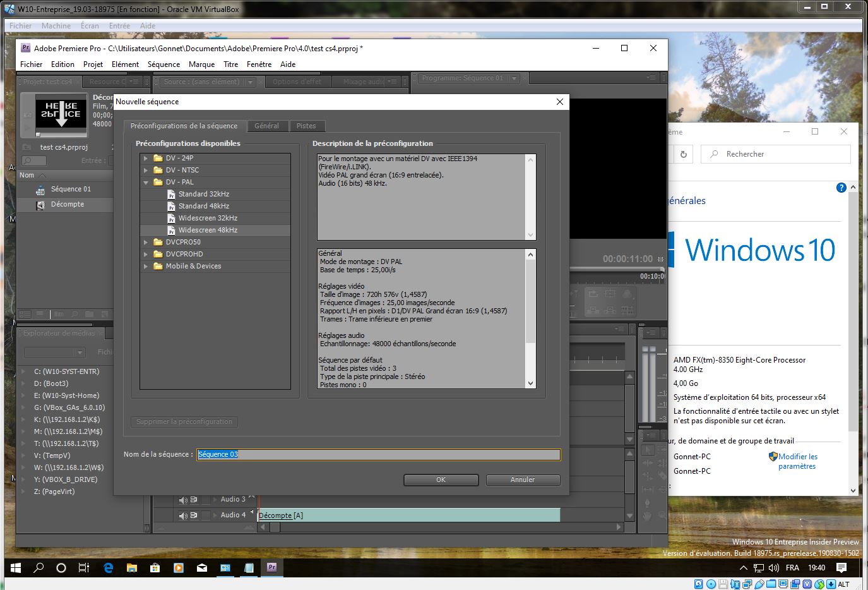Viewport: 868px width, 590px height.
Task: Switch to the Général tab
Action: click(x=266, y=126)
